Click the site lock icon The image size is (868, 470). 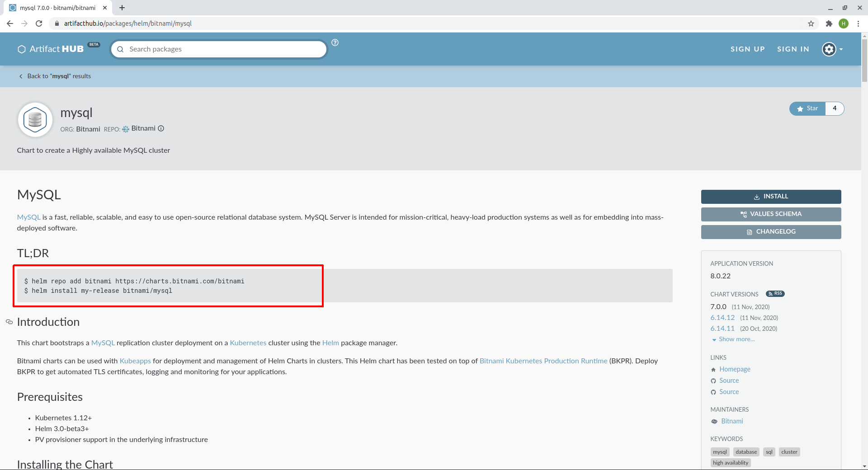[x=57, y=23]
